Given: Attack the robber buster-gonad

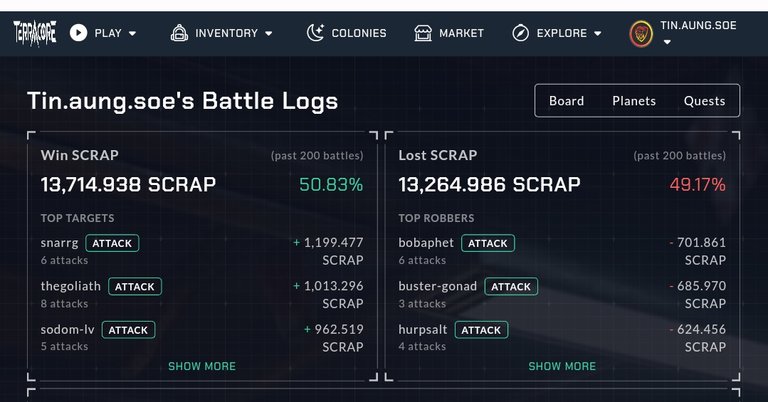Looking at the screenshot, I should (x=511, y=286).
